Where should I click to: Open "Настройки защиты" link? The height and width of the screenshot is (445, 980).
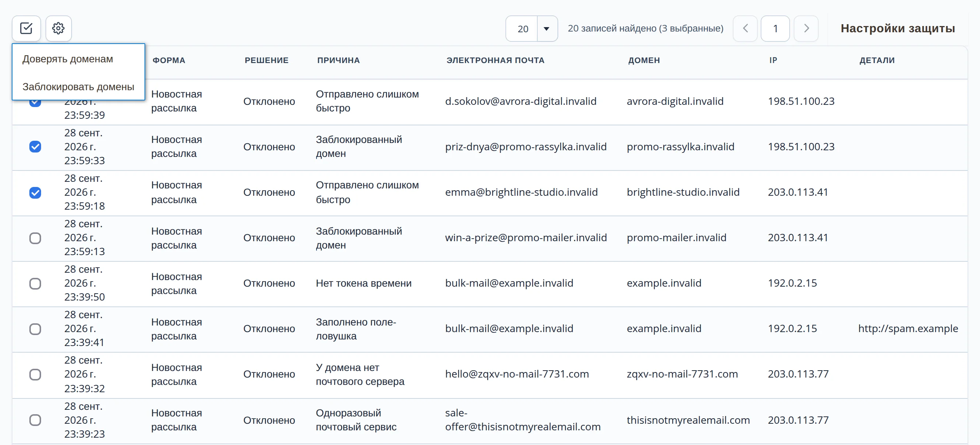(x=897, y=29)
